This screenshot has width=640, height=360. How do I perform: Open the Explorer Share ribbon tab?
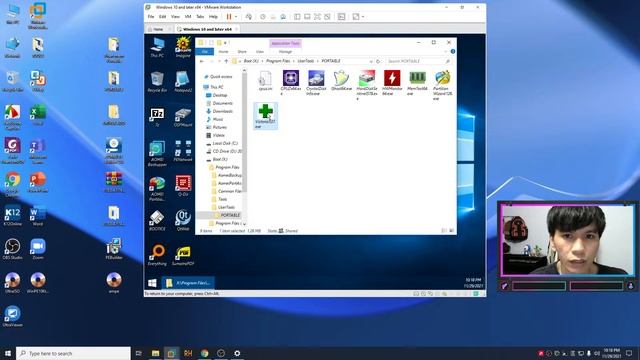point(242,52)
